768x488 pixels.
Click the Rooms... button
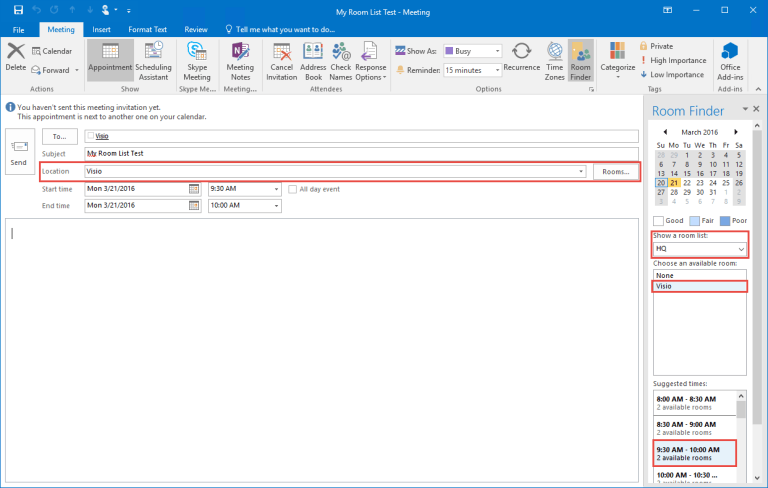616,171
